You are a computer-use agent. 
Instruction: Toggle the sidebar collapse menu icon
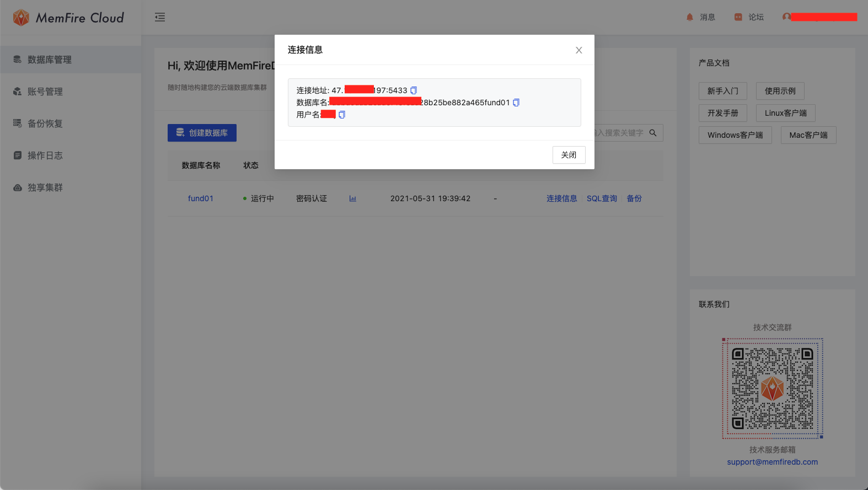[160, 17]
